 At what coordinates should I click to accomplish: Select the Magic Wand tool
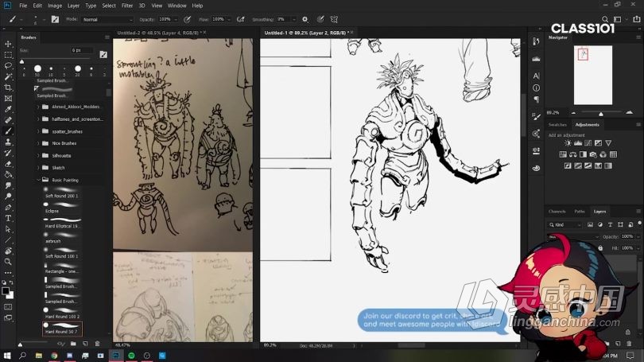point(8,77)
